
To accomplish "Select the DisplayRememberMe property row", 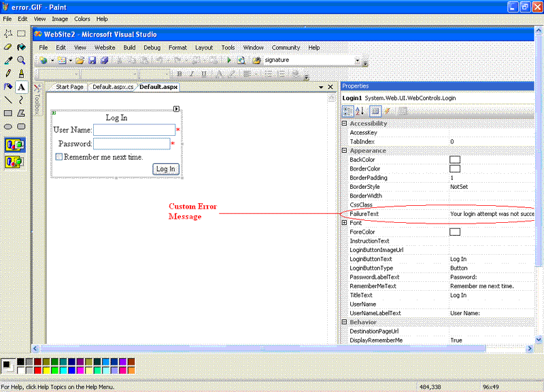I will 438,340.
